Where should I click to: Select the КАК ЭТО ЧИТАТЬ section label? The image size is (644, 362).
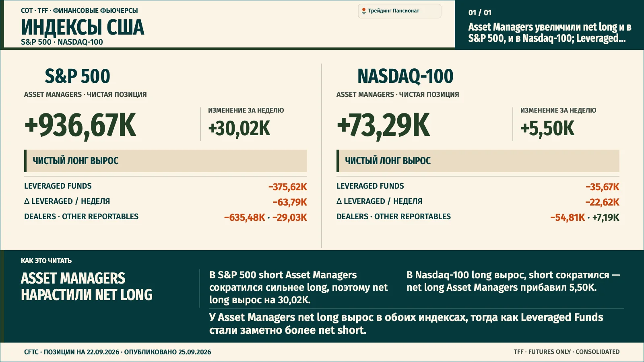46,261
